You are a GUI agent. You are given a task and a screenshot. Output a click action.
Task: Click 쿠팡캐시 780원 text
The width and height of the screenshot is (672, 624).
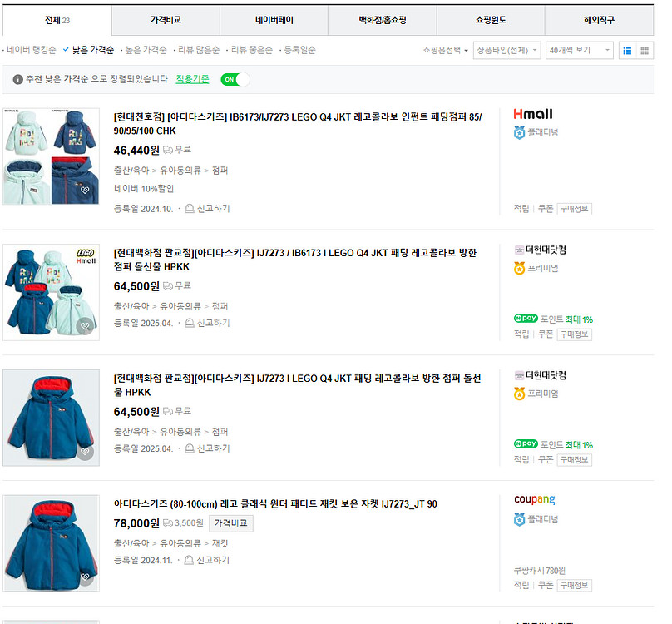pos(540,571)
